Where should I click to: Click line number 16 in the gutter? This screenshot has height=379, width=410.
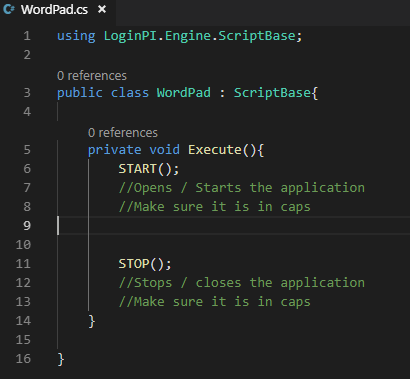pyautogui.click(x=23, y=359)
